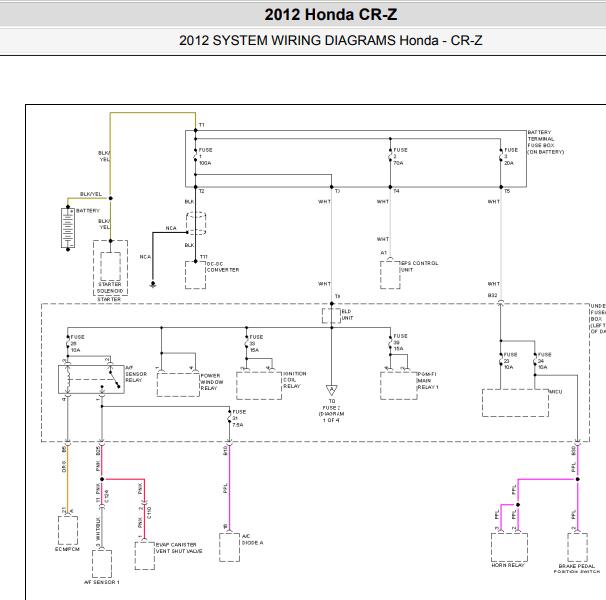Click the "EVAP CANISTER VENT SHUT VALVE" label
The height and width of the screenshot is (600, 606).
179,548
